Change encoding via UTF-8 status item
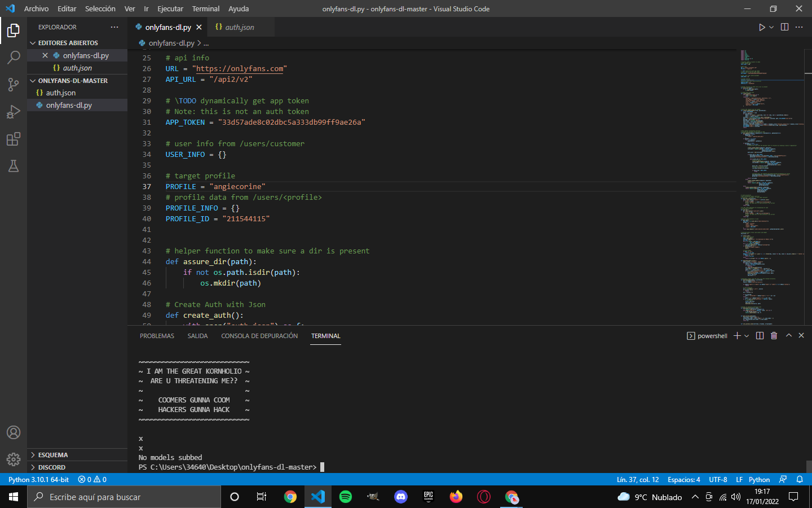This screenshot has width=812, height=508. click(x=718, y=479)
